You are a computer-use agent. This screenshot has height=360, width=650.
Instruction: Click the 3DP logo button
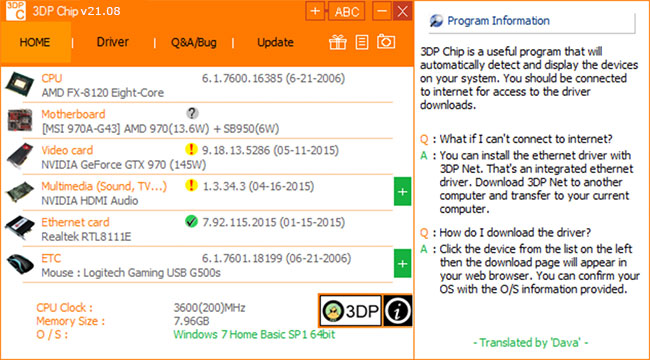click(x=351, y=310)
